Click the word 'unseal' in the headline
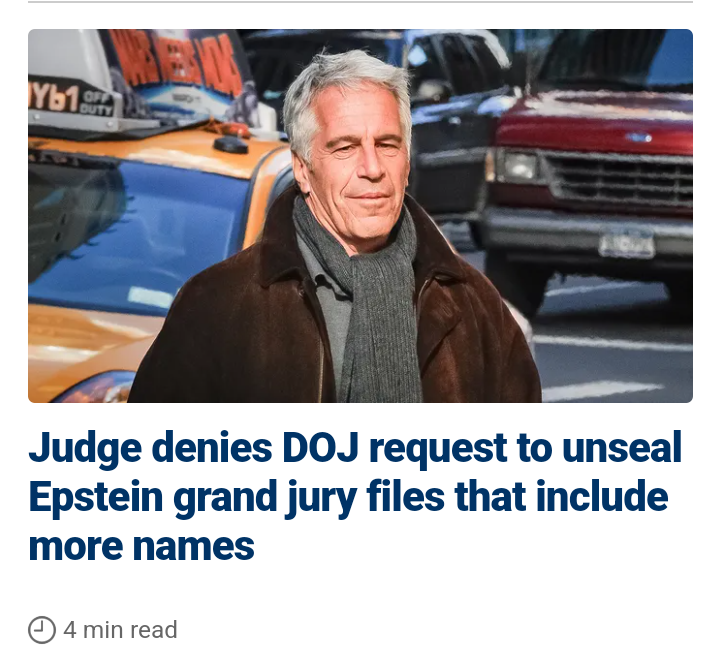Viewport: 720px width, 658px height. 622,447
